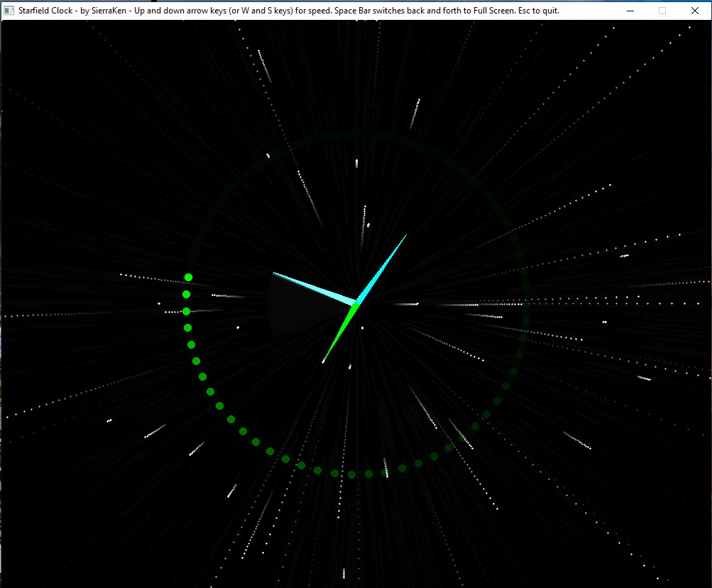Screen dimensions: 712x588
Task: Minimize the Starfield Clock window
Action: click(x=630, y=11)
